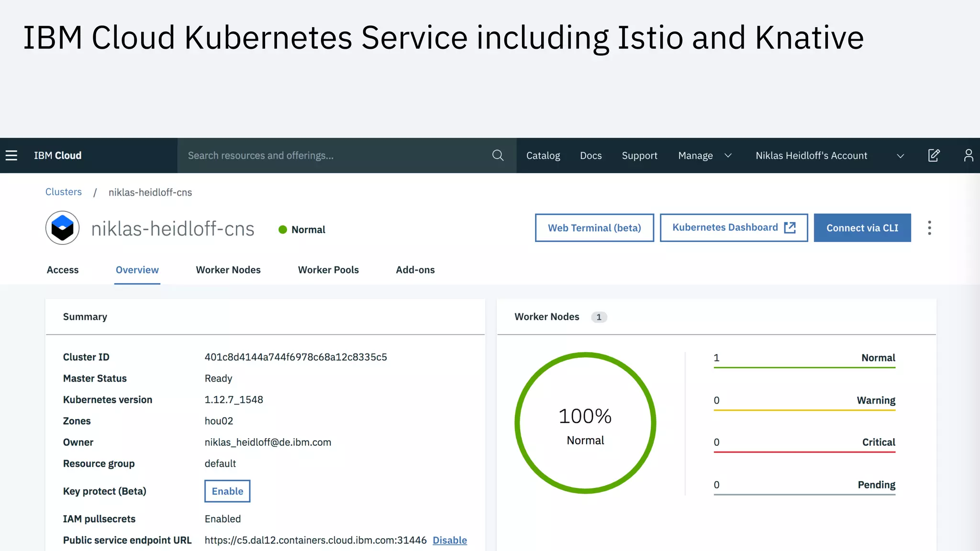Click the Worker Nodes count badge 1
This screenshot has height=551, width=980.
click(x=599, y=317)
